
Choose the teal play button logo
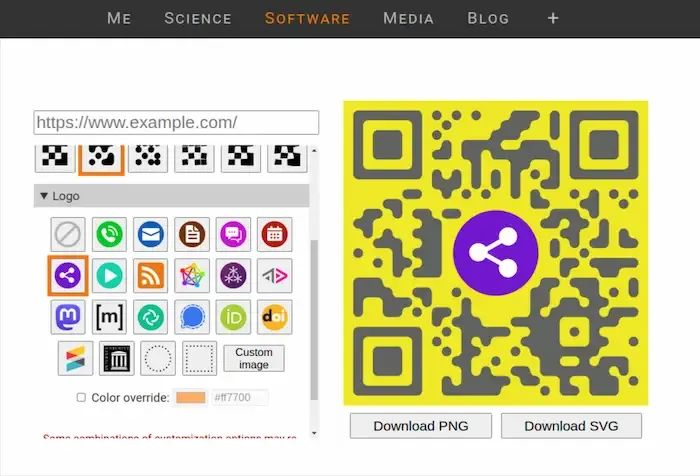[109, 276]
